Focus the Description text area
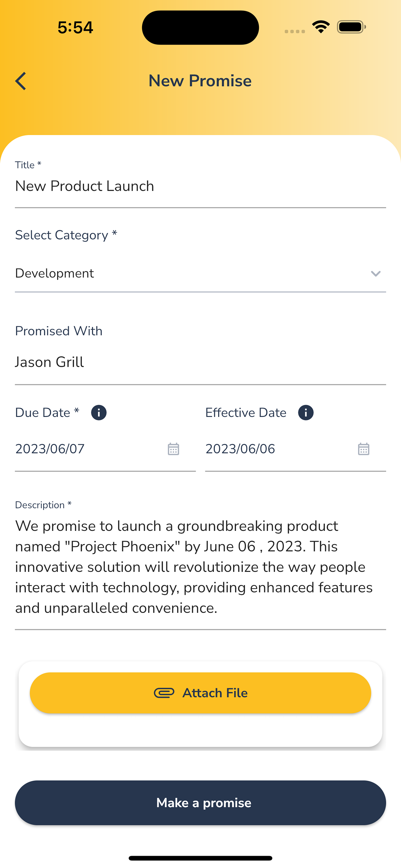The image size is (401, 868). point(200,567)
